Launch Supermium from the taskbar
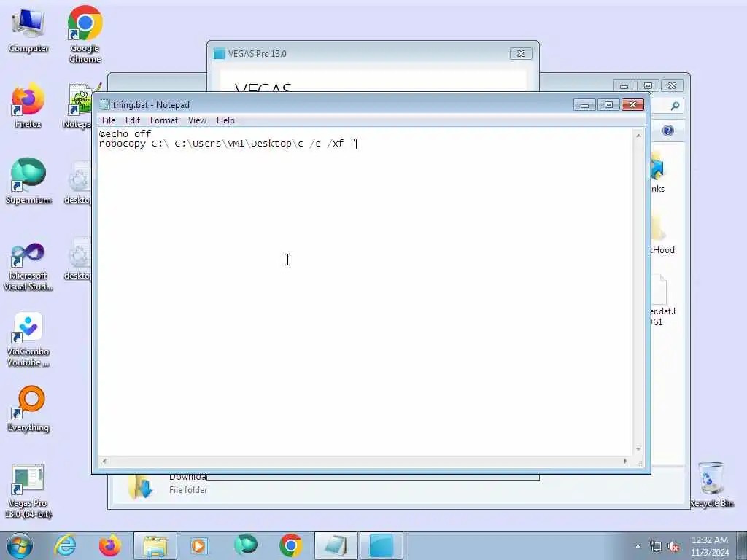The image size is (747, 560). coord(246,545)
